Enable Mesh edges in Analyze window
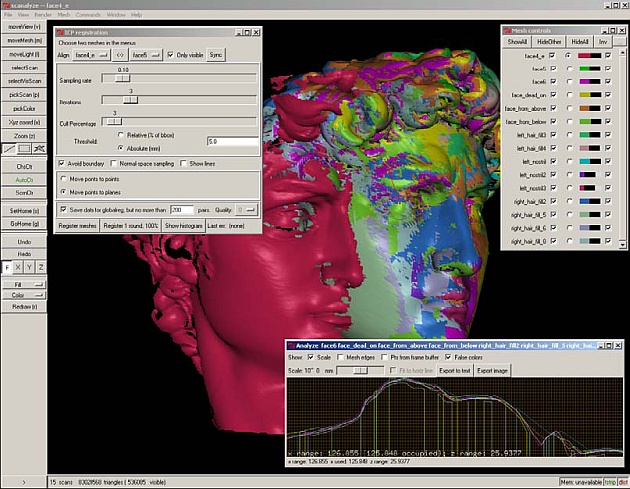Viewport: 630px width, 489px height. [x=340, y=357]
